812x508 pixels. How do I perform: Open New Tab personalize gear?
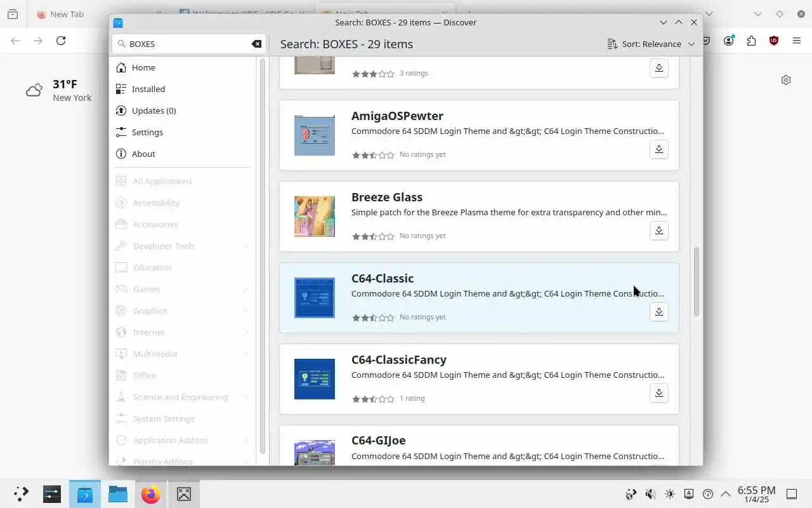[786, 80]
